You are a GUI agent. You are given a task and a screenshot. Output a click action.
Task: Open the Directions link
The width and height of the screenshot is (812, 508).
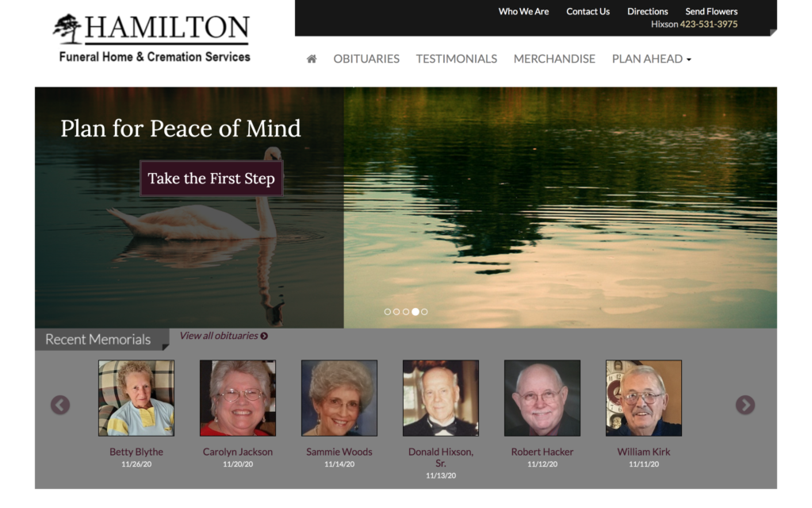pos(647,11)
